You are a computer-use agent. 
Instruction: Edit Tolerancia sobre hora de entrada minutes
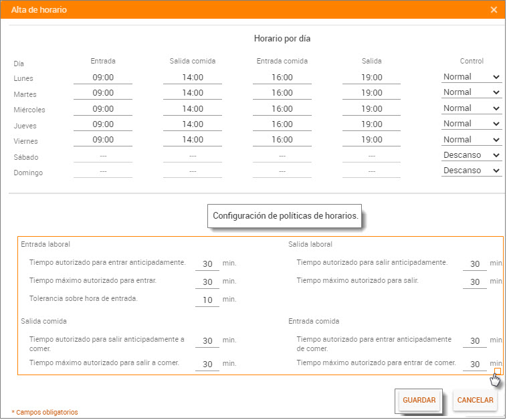tap(207, 300)
